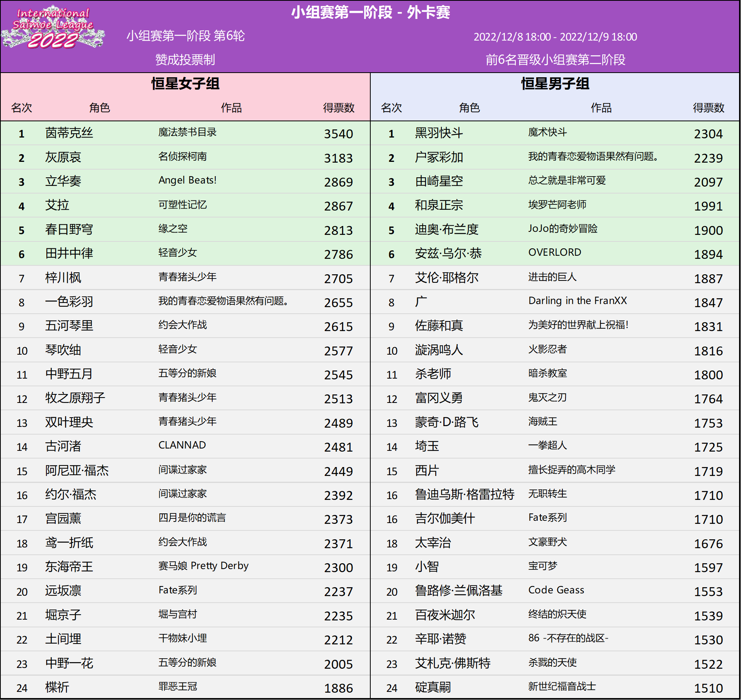Select character name 漩涡鸣人
The height and width of the screenshot is (700, 741).
tap(439, 350)
